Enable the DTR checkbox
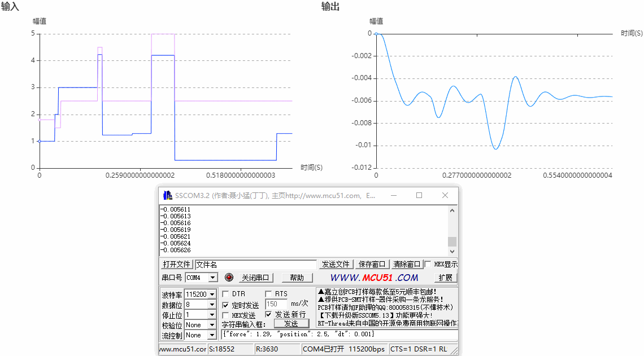The image size is (644, 356). click(226, 294)
